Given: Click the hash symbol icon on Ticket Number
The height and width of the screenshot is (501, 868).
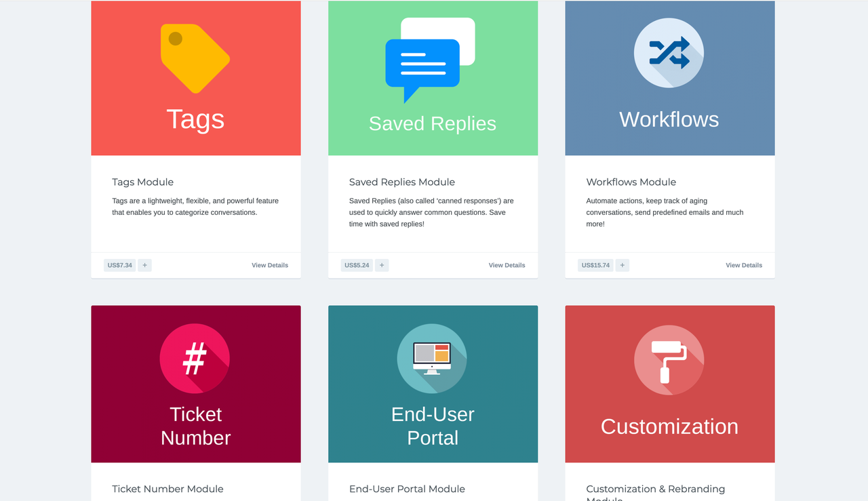Looking at the screenshot, I should pyautogui.click(x=195, y=358).
